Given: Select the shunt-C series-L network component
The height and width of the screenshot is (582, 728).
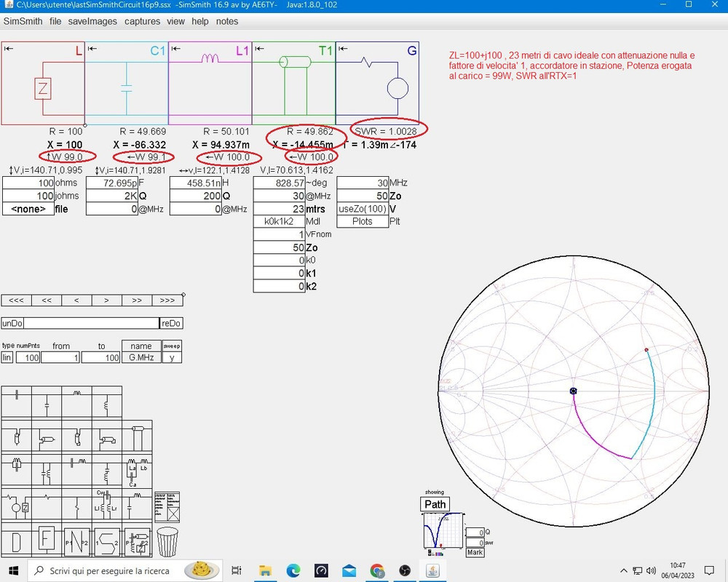Looking at the screenshot, I should point(137,504).
